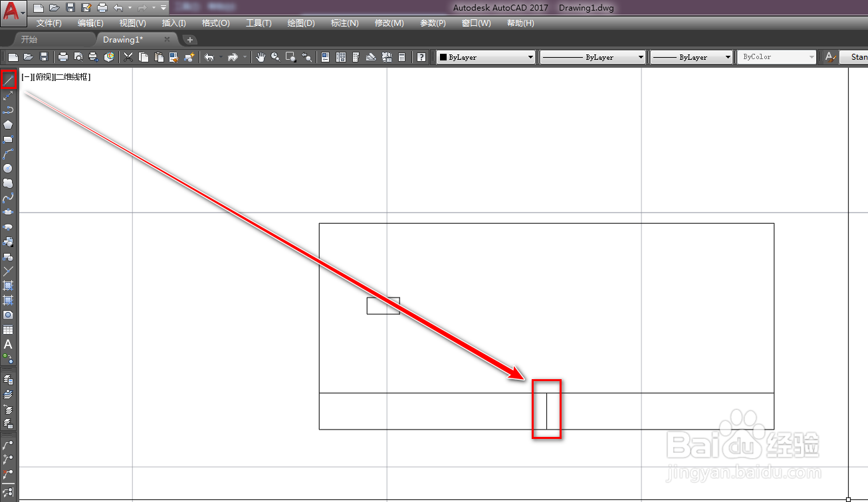Select the Polygon tool
The image size is (868, 502).
click(x=8, y=124)
